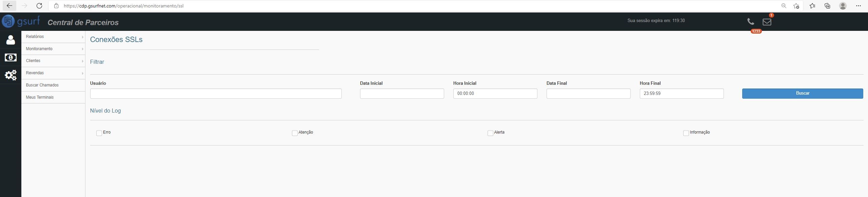The image size is (868, 197).
Task: Open Meus Terminais menu item
Action: tap(40, 97)
